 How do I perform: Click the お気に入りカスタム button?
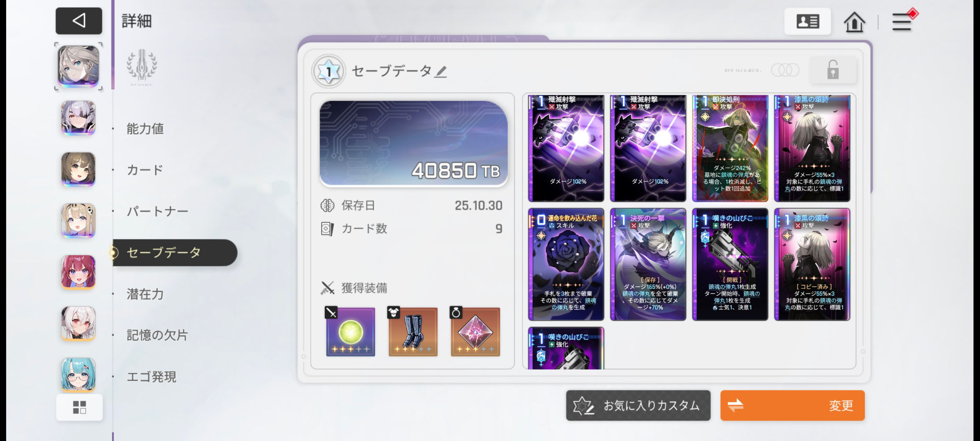click(638, 406)
